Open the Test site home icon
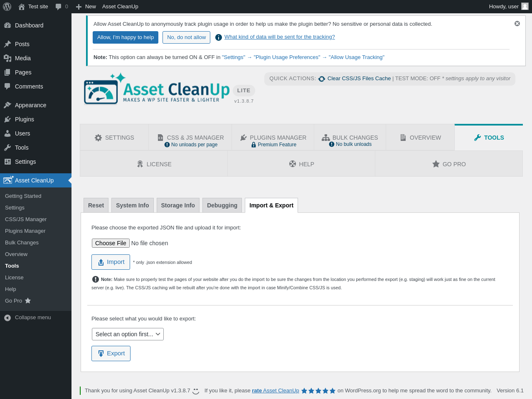Screen dimensions: 532x399 point(22,7)
